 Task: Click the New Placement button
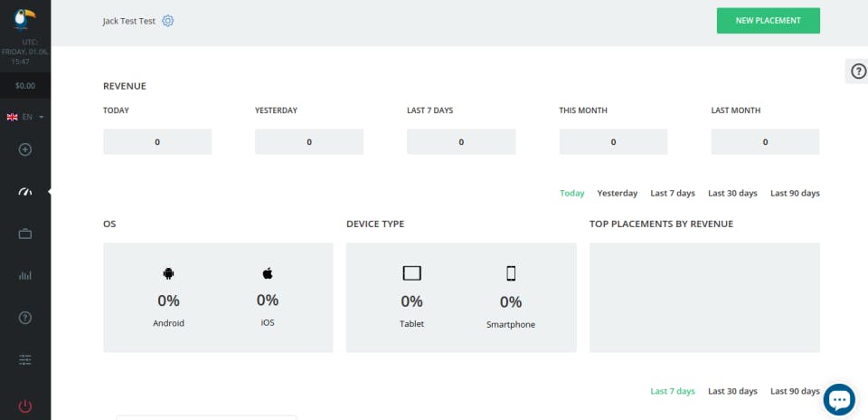[768, 21]
